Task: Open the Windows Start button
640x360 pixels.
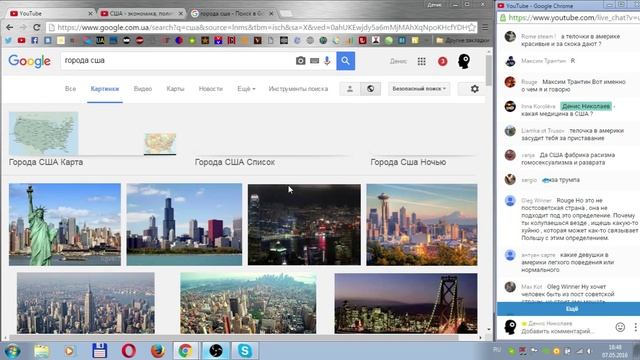Action: [x=12, y=351]
